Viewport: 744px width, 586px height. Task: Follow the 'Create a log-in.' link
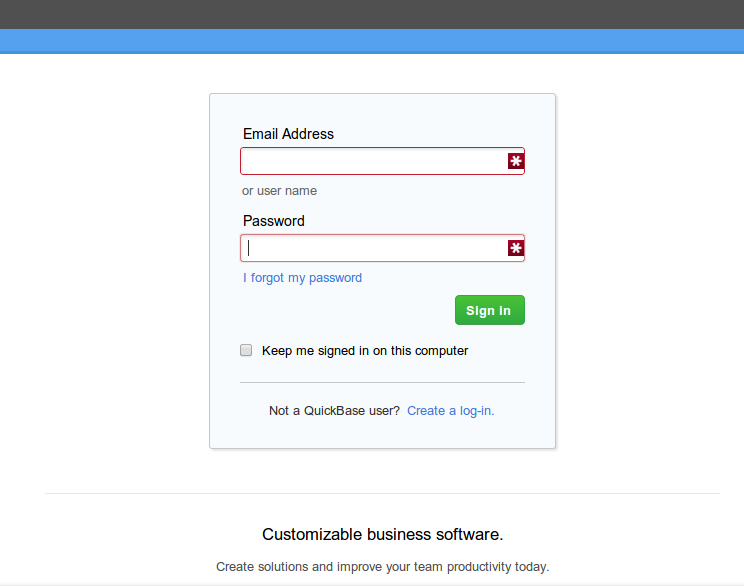450,411
